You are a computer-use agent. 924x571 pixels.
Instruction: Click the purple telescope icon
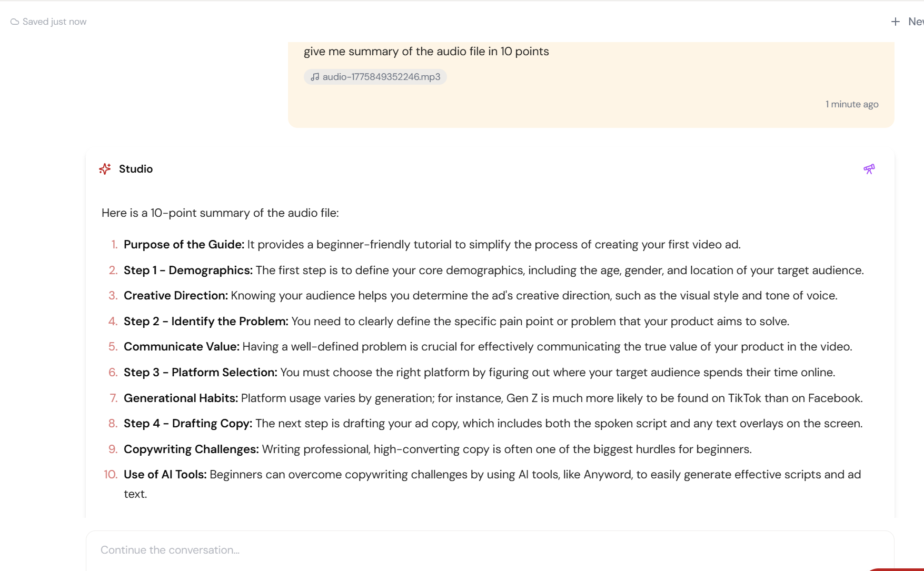tap(869, 169)
